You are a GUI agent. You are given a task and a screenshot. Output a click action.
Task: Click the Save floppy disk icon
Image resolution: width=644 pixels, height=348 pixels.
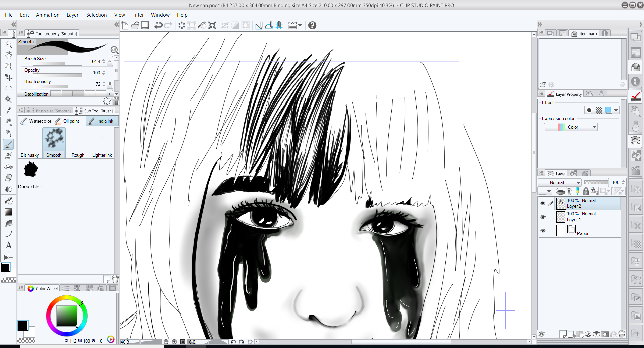pos(145,25)
